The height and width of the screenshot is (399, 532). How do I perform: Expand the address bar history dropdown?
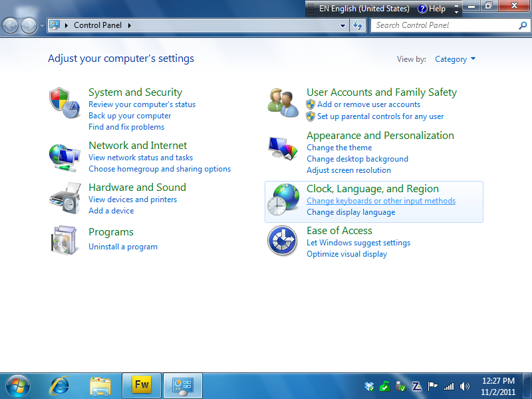pos(342,25)
